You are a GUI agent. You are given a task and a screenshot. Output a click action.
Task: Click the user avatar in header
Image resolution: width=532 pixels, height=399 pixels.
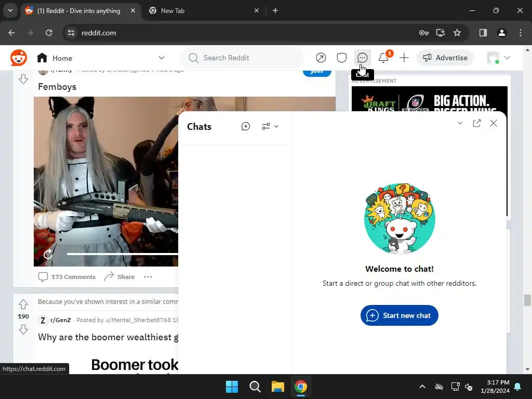493,58
